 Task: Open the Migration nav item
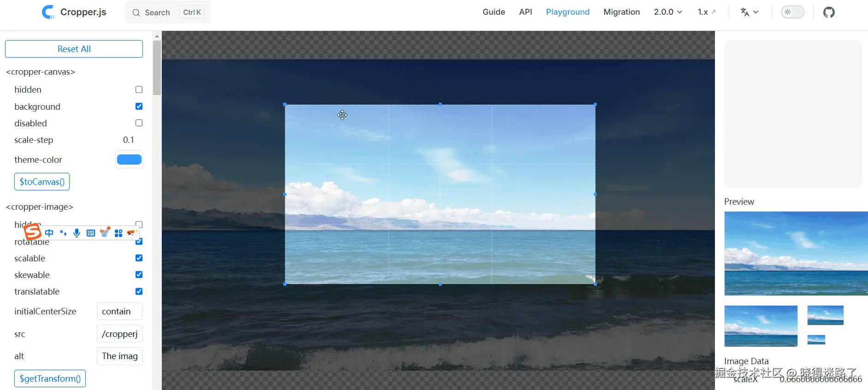tap(621, 12)
